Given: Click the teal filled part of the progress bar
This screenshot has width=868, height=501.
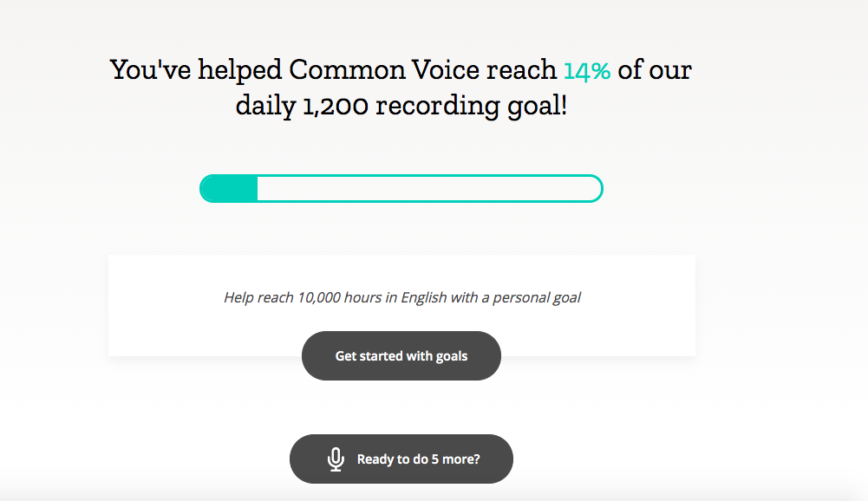Looking at the screenshot, I should (x=231, y=188).
